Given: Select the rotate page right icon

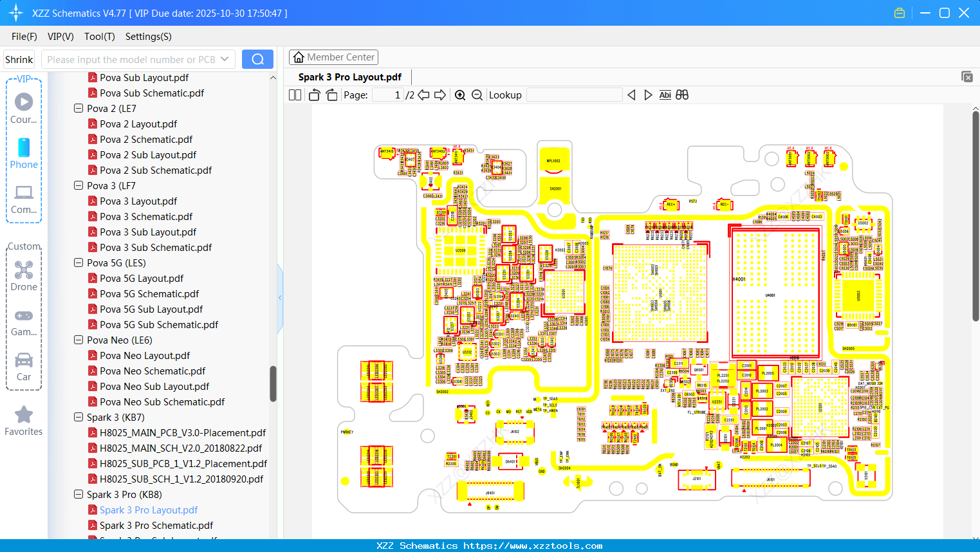Looking at the screenshot, I should coord(331,95).
